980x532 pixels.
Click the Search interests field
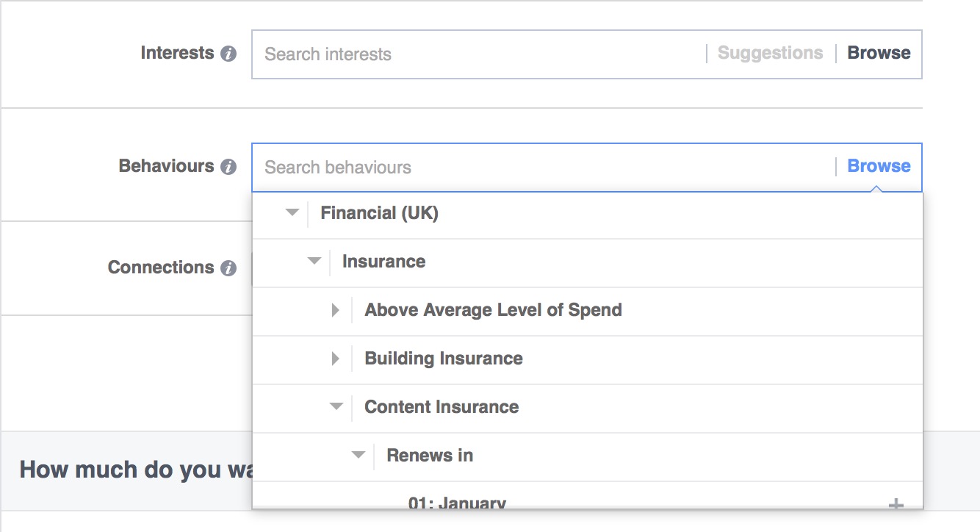pyautogui.click(x=441, y=54)
